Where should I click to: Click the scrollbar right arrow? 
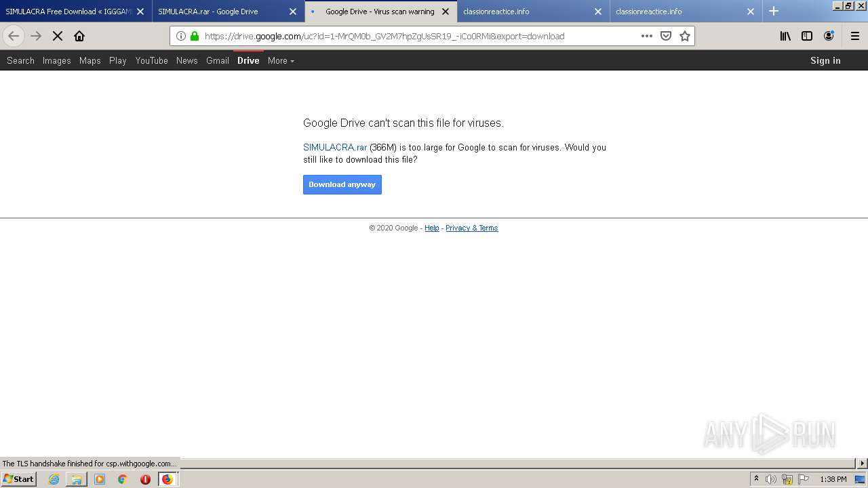point(863,464)
